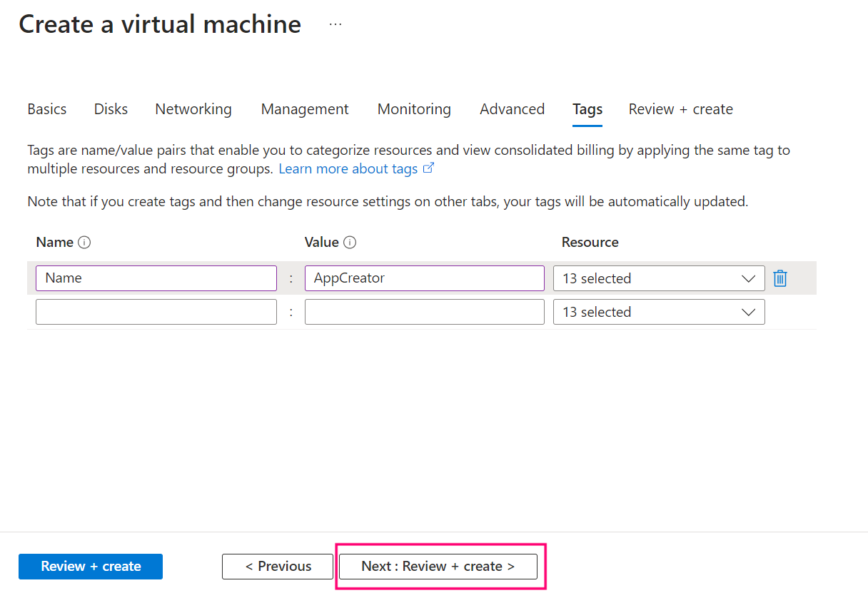Click the blue Review + create button

tap(91, 567)
